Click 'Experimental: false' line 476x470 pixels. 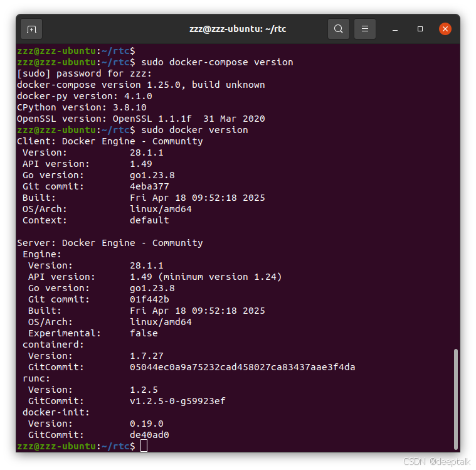click(x=93, y=333)
